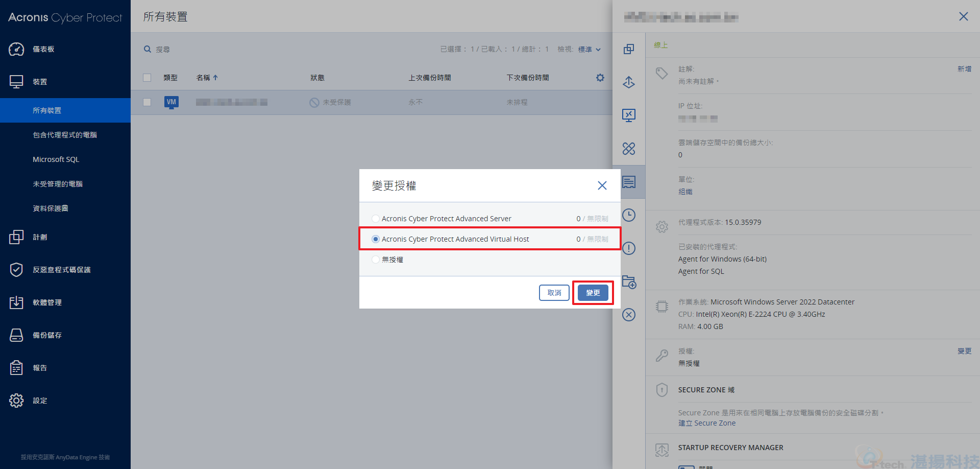Click the 未受保護 status cell
This screenshot has height=469, width=980.
[331, 102]
